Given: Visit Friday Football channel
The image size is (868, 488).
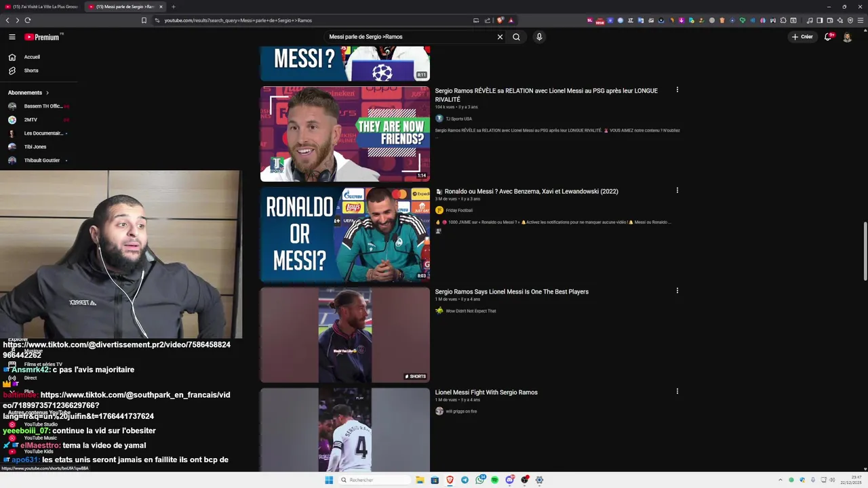Looking at the screenshot, I should pos(459,211).
